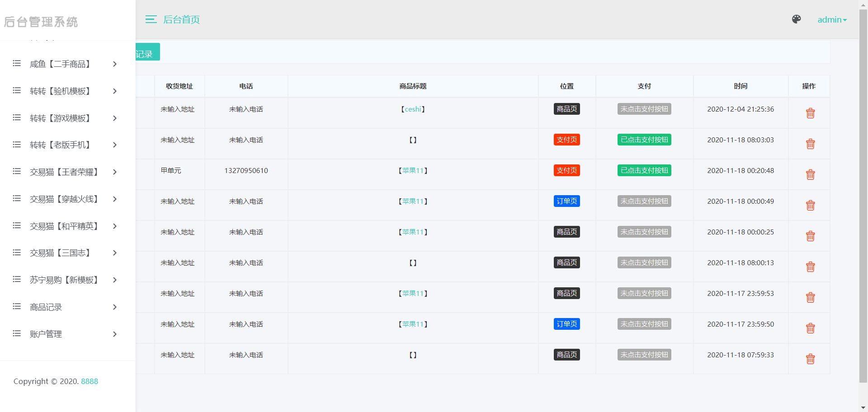Viewport: 868px width, 412px height.
Task: Click the hamburger menu toggle icon
Action: 151,19
